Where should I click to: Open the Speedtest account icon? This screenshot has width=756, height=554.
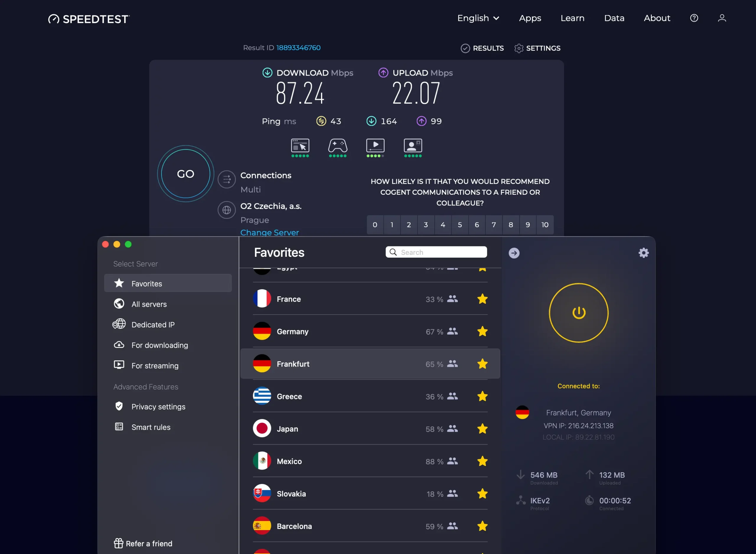pyautogui.click(x=722, y=18)
